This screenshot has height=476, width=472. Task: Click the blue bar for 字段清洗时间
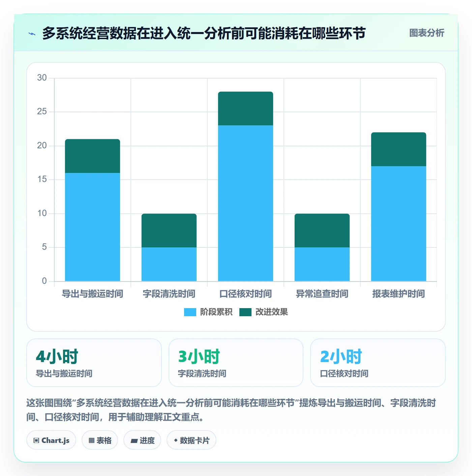(x=169, y=264)
